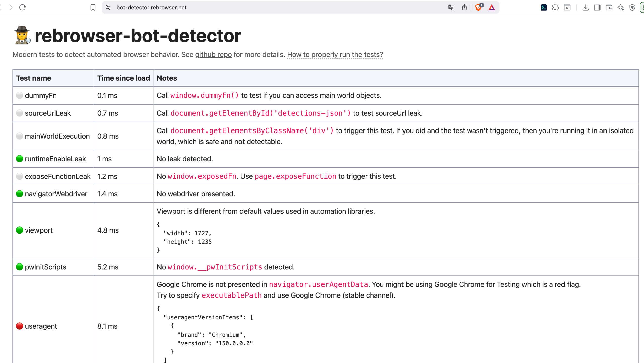Open the terminal extension icon

pyautogui.click(x=544, y=7)
